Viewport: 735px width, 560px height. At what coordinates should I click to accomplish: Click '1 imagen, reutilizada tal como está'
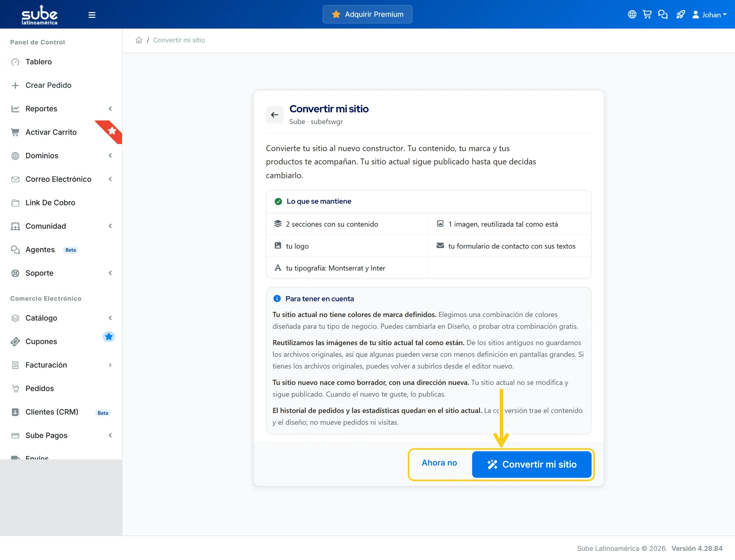510,224
